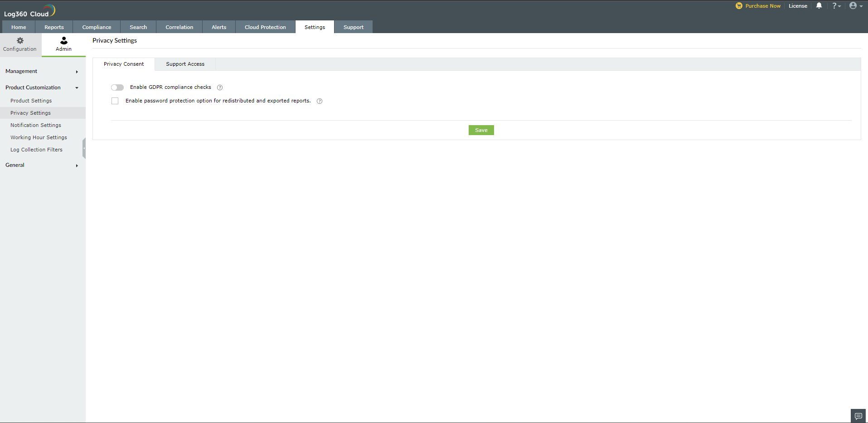This screenshot has width=868, height=423.
Task: Switch to the Search tab
Action: click(138, 27)
